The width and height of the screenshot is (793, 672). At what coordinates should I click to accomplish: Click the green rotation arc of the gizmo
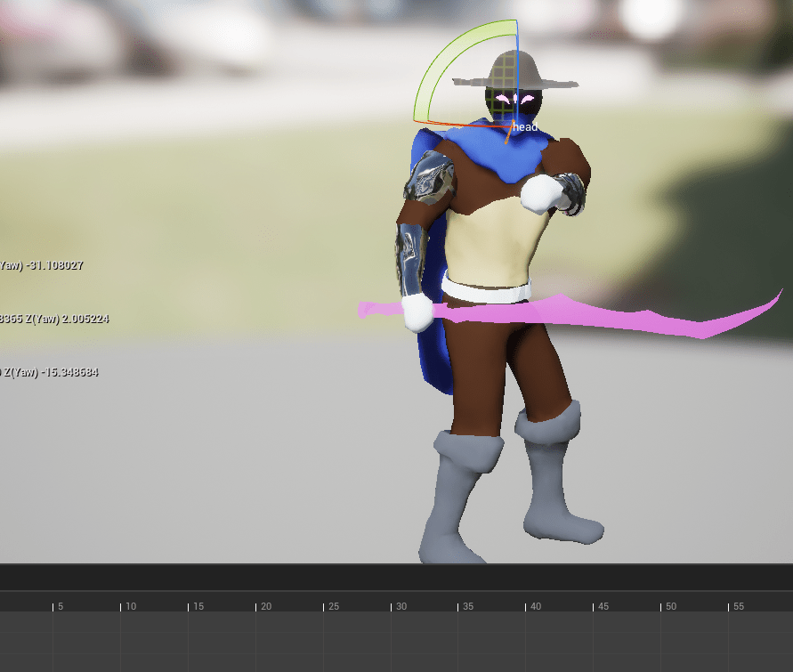(x=436, y=64)
